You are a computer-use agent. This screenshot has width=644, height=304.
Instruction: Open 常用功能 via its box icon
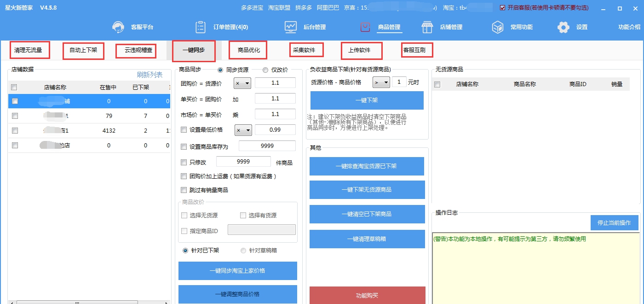coord(498,27)
